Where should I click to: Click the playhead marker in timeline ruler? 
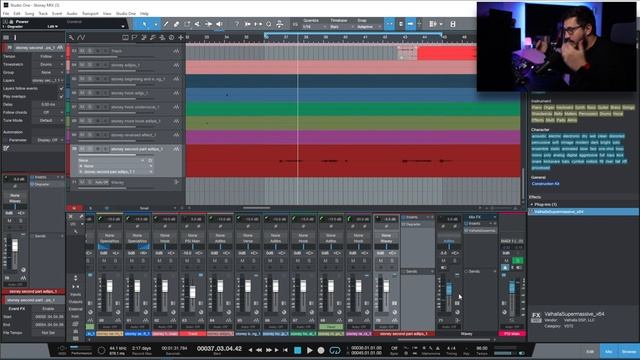tap(298, 38)
